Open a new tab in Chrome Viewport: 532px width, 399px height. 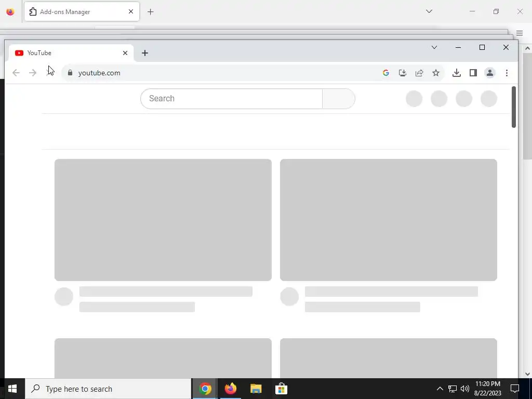click(x=145, y=53)
